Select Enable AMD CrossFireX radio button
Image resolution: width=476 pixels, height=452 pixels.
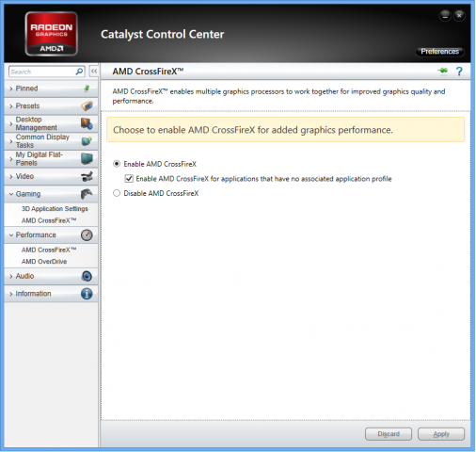coord(117,164)
